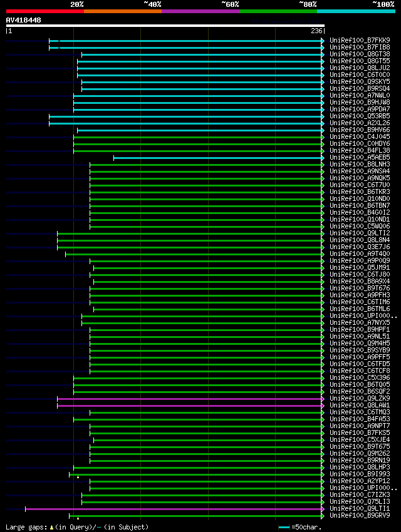Select the UniRef100_Q8LAW1 label
Screen dimensions: 401x532
pos(360,406)
